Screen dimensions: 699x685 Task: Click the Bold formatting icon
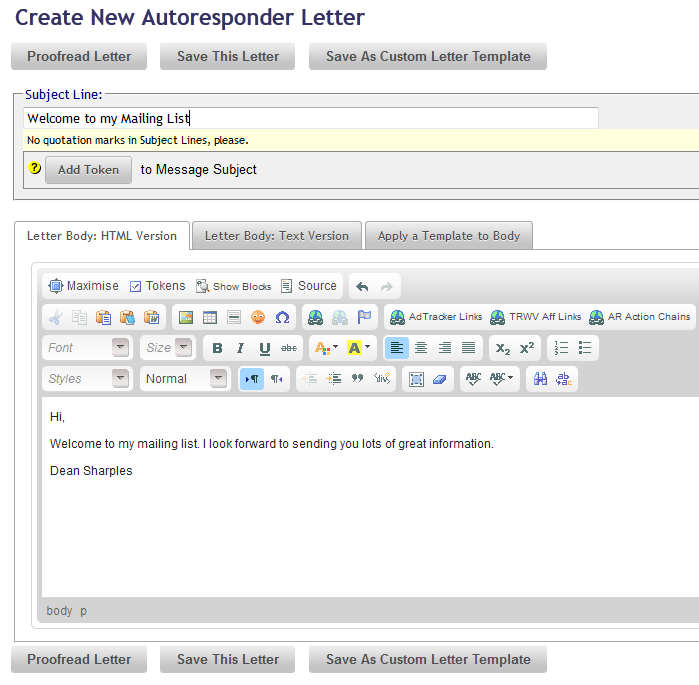217,348
